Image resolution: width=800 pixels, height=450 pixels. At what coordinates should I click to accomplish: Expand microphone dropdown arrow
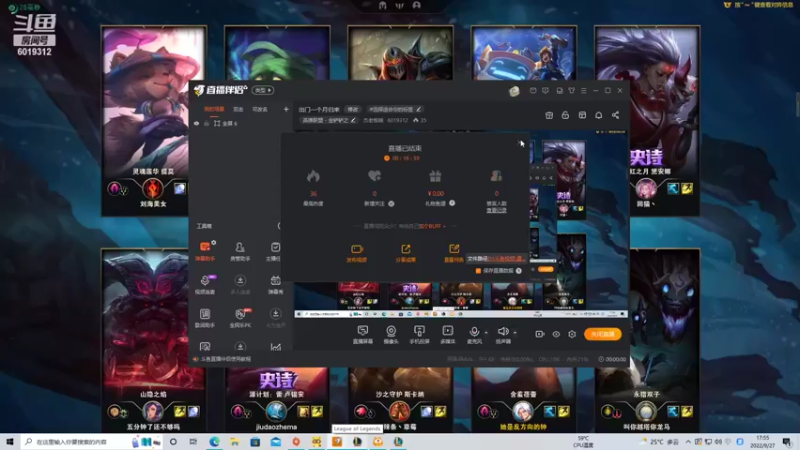pyautogui.click(x=486, y=332)
